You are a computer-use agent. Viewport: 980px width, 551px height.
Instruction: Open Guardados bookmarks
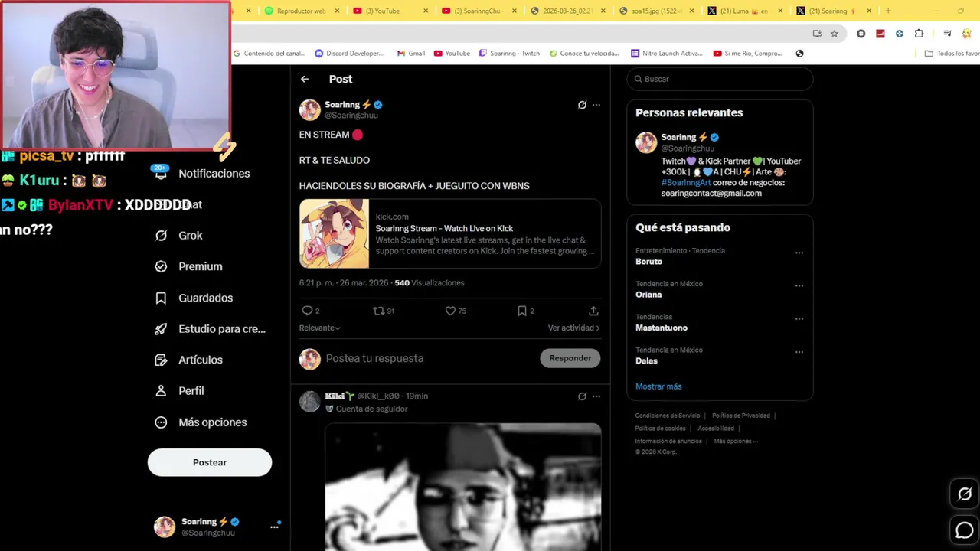pyautogui.click(x=194, y=298)
